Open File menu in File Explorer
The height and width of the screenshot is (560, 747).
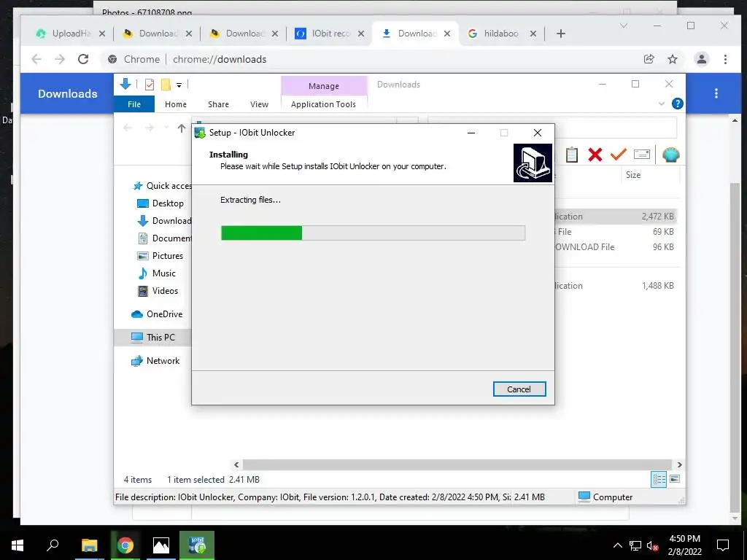click(134, 104)
